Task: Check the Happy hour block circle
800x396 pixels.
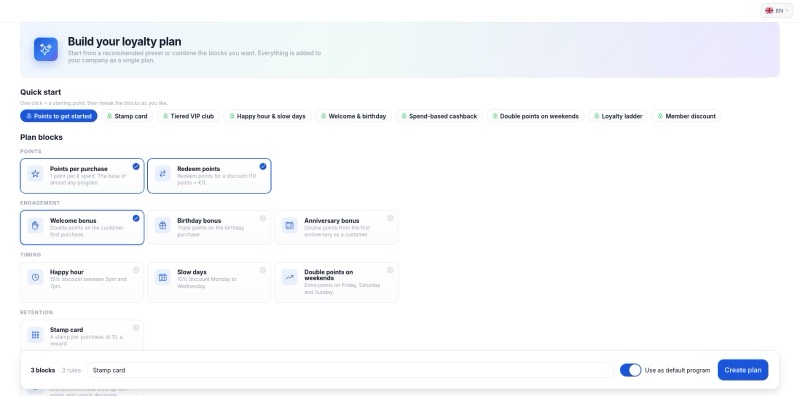Action: point(136,270)
